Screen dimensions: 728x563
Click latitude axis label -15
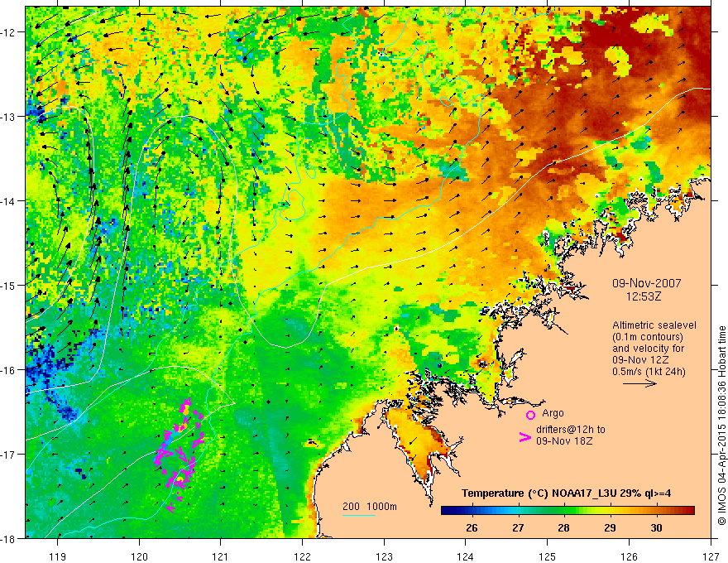click(x=9, y=285)
